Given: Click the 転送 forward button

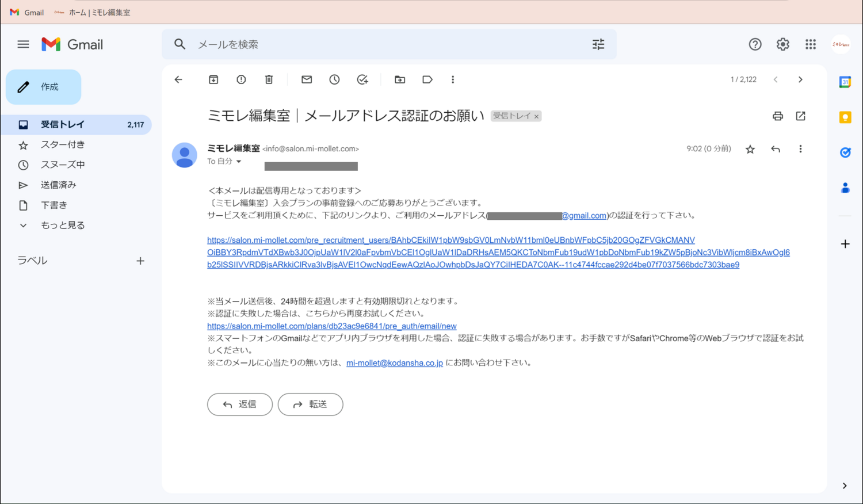Looking at the screenshot, I should (311, 404).
